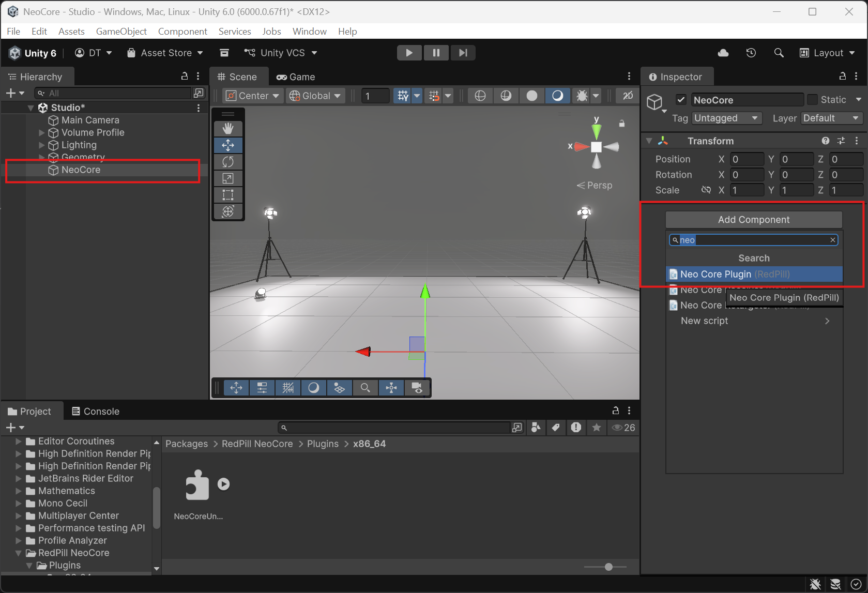Select the Rect transform tool
This screenshot has height=593, width=868.
coord(228,195)
